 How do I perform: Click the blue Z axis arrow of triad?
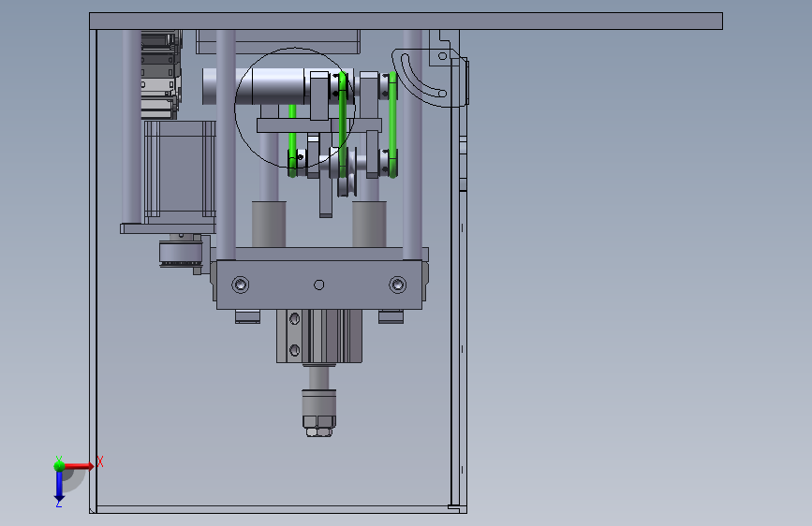coord(59,486)
